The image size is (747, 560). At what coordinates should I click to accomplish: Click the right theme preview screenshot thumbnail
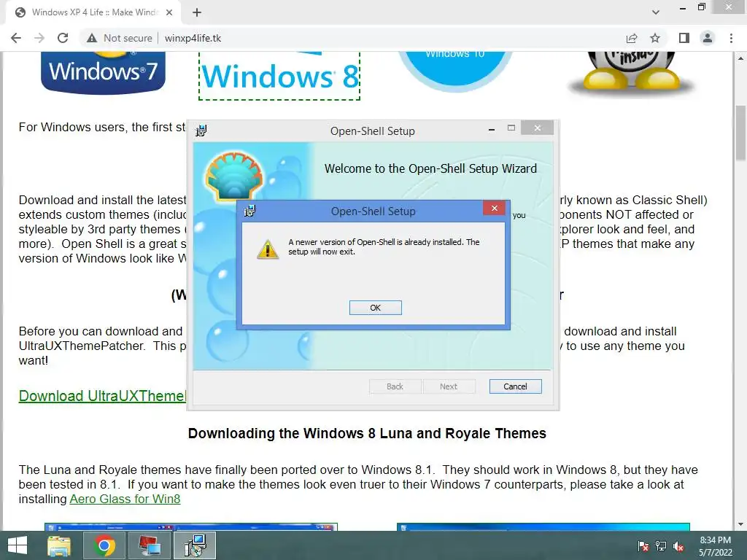click(x=543, y=526)
